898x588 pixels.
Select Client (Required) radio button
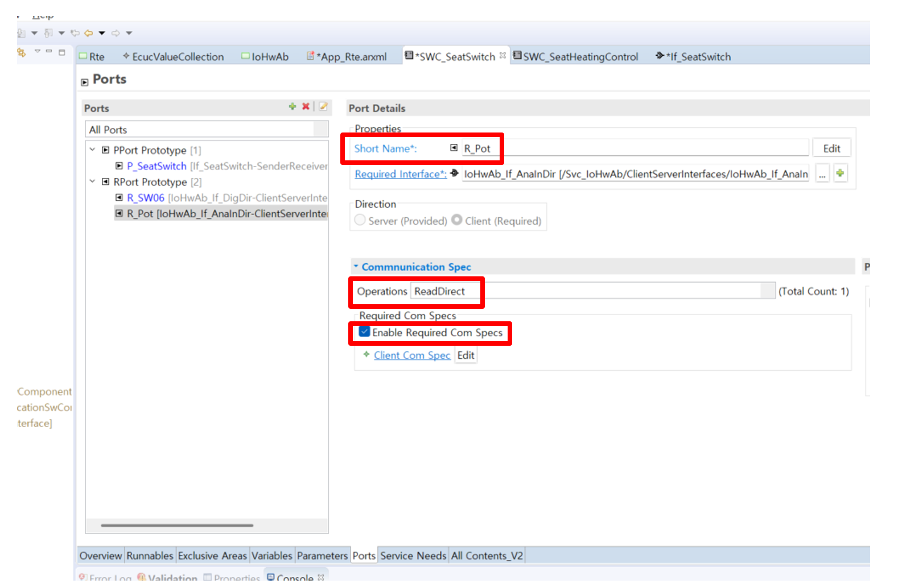[x=457, y=220]
